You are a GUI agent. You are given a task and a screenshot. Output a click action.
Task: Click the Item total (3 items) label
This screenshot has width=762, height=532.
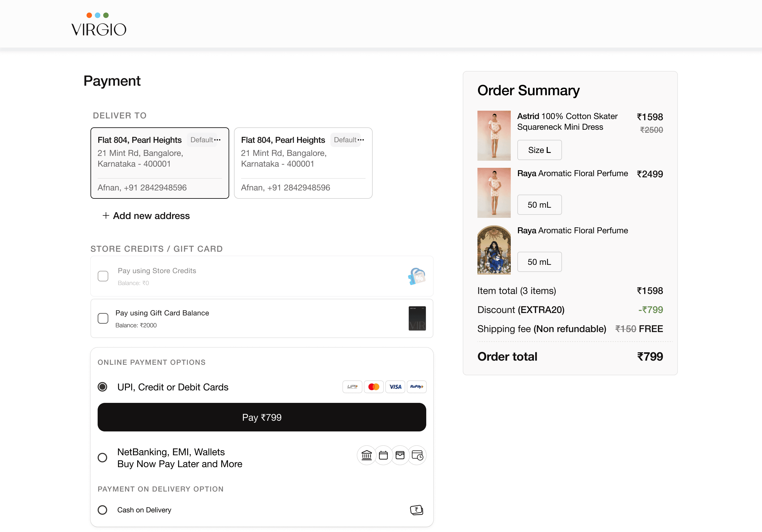(x=516, y=290)
